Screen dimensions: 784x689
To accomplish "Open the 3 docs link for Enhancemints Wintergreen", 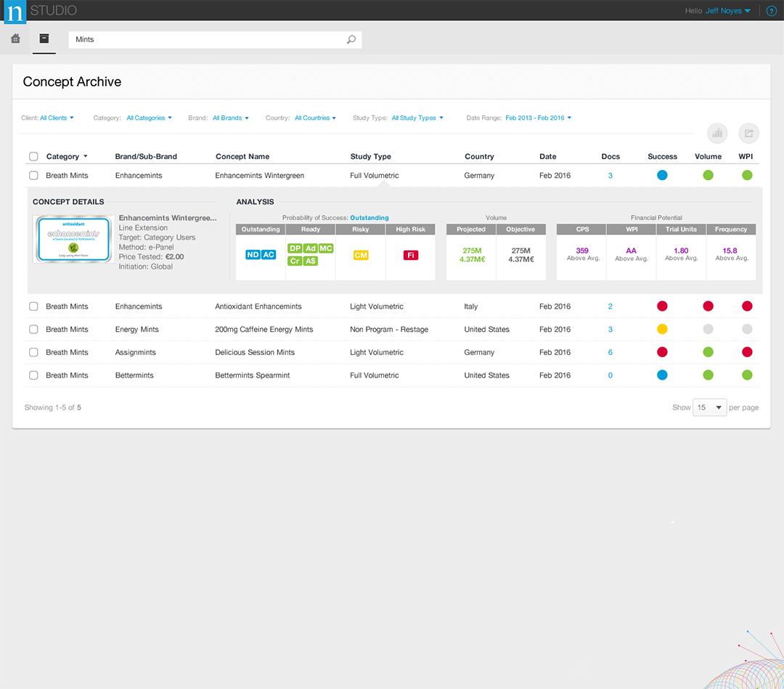I will 610,176.
